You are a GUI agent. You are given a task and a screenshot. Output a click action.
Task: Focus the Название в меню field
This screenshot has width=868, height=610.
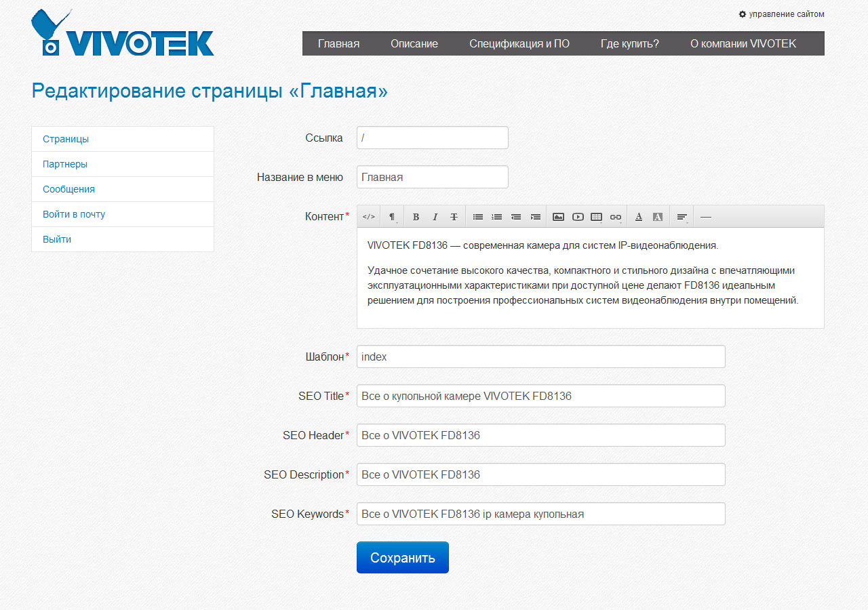pos(433,177)
